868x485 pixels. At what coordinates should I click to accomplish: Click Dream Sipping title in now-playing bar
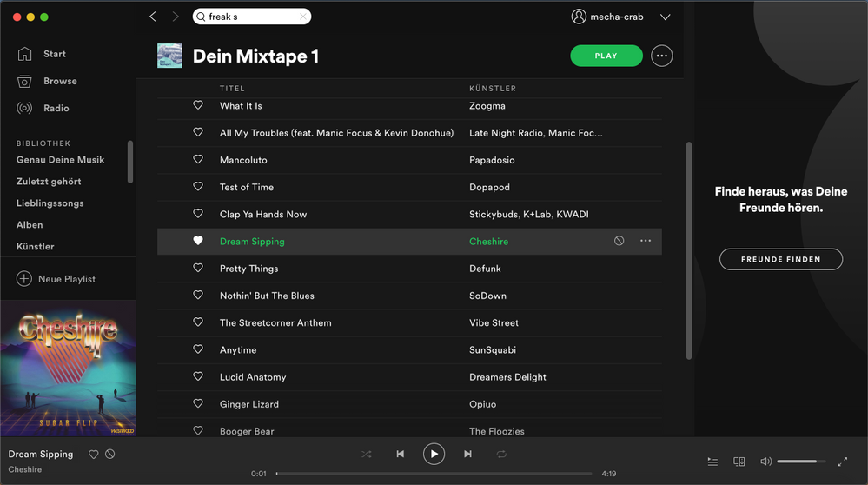click(x=41, y=454)
